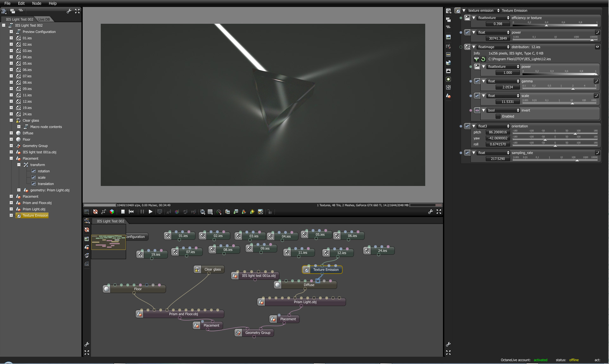Expand the Geometry Group tree item
Screen dimensions: 609x364
(x=11, y=146)
